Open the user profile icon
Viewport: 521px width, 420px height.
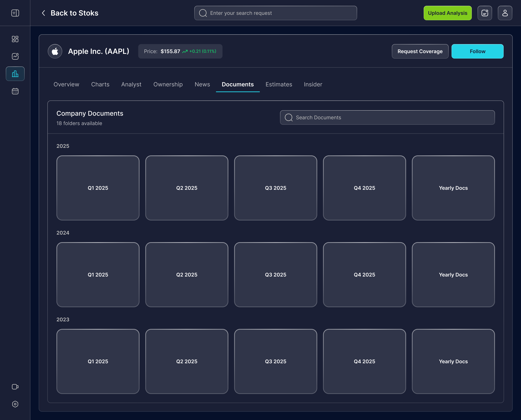(x=505, y=13)
